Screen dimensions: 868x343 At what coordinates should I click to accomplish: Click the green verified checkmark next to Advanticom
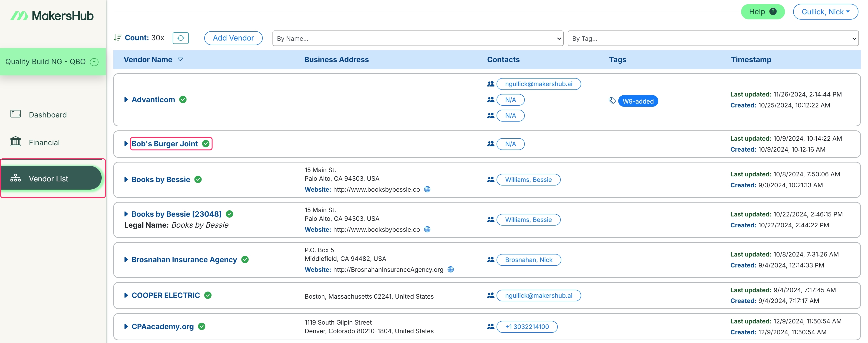tap(183, 99)
